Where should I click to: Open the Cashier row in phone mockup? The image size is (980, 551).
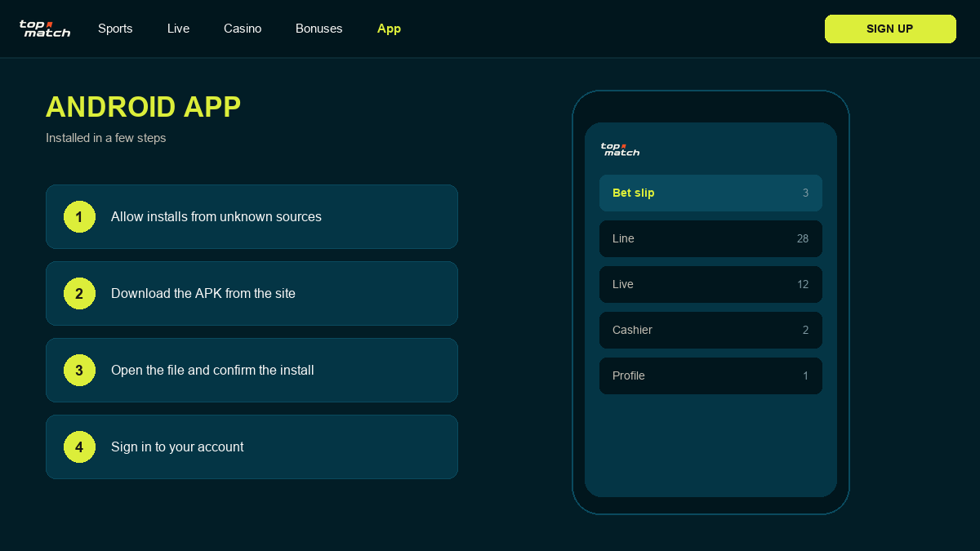[x=710, y=331]
